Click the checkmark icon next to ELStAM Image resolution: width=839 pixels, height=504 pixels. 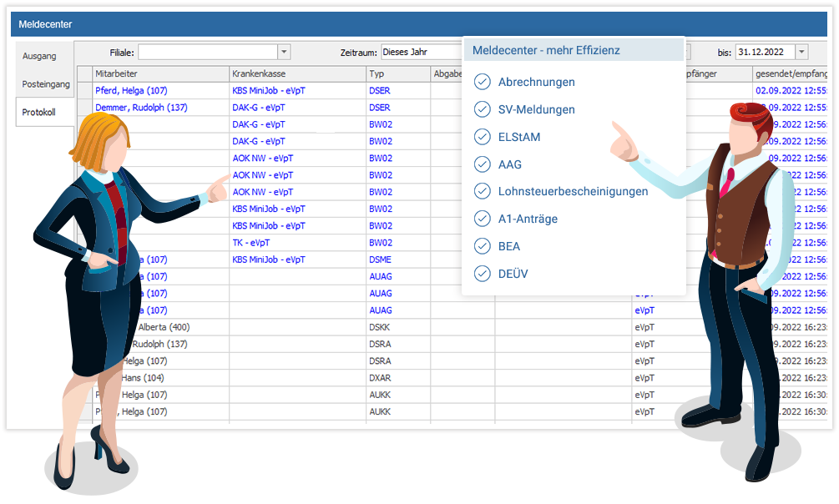click(x=482, y=137)
